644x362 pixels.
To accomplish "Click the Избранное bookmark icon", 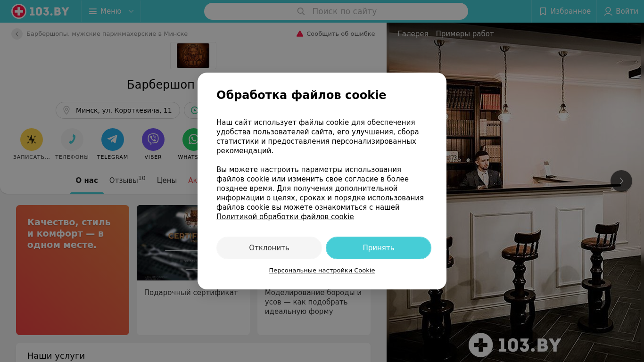I will (x=543, y=11).
